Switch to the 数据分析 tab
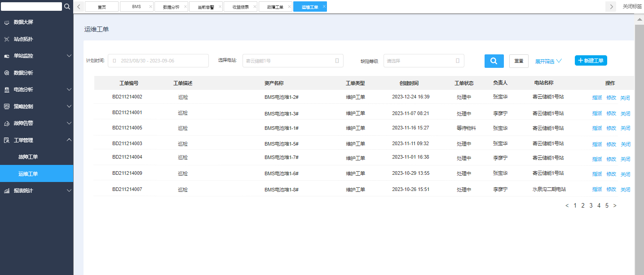The image size is (644, 275). (171, 7)
